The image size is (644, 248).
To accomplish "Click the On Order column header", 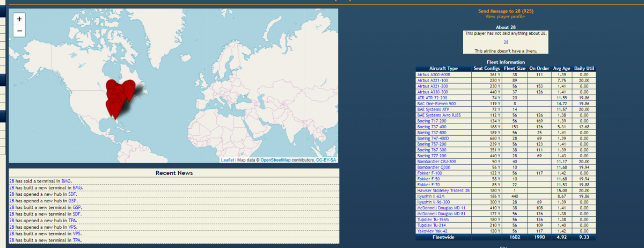I will (539, 68).
